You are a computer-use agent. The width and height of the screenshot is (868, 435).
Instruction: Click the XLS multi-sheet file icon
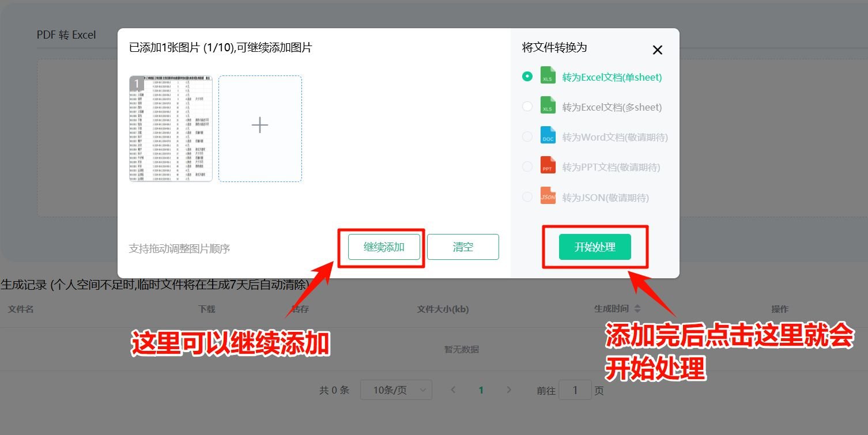(x=548, y=106)
